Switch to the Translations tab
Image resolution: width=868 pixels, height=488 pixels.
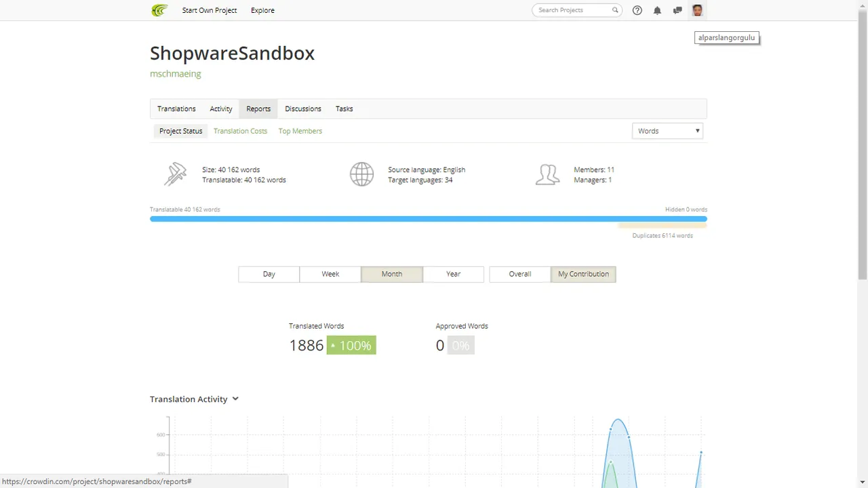(x=176, y=108)
